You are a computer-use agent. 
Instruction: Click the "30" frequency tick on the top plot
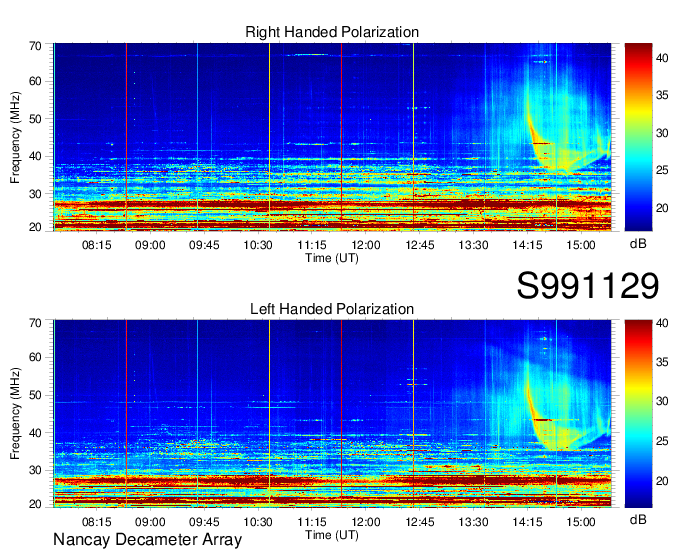36,194
